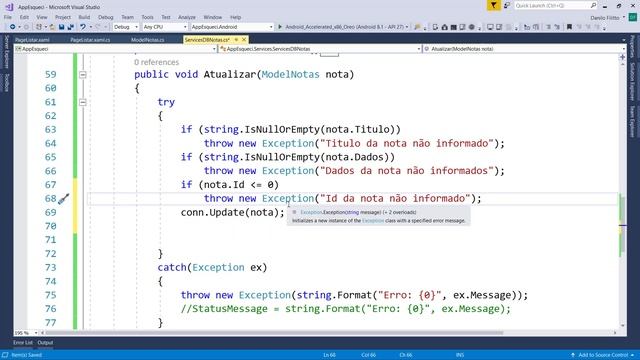Click the Exception link in tooltip
Image resolution: width=640 pixels, height=360 pixels.
pyautogui.click(x=373, y=220)
